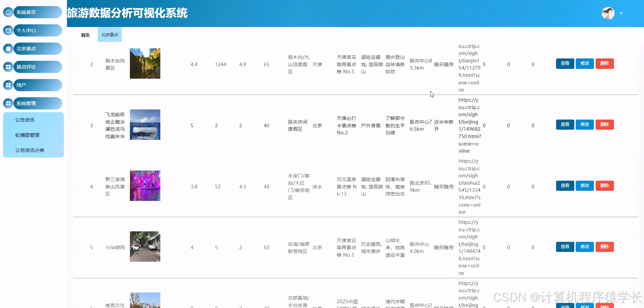644x308 pixels.
Task: Tick checkbox for row 5 兴华胡同
Action: click(77, 248)
